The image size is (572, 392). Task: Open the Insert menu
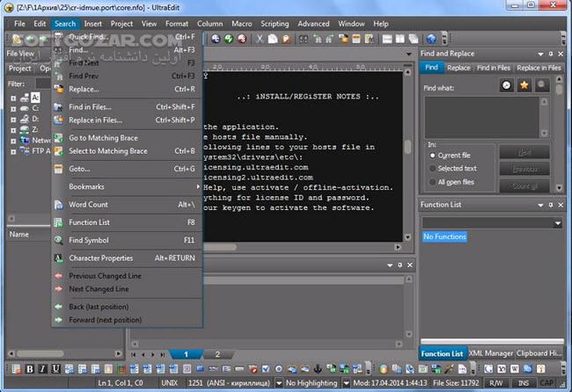(93, 24)
